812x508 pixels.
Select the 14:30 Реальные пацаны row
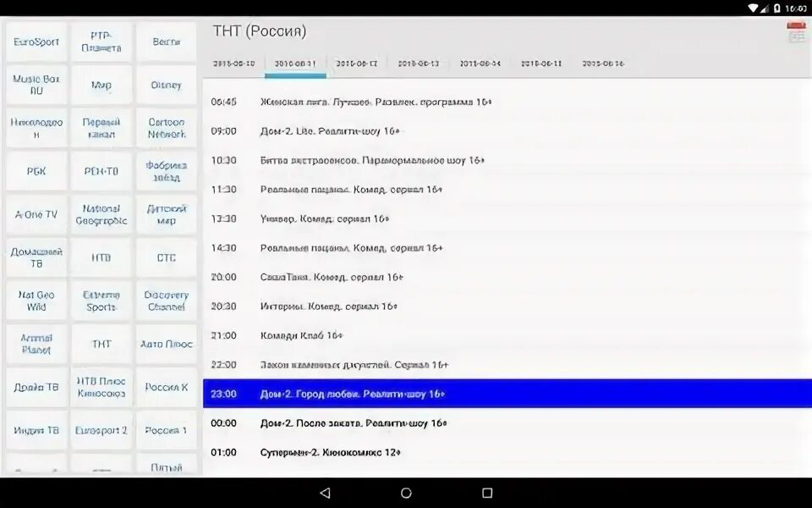pyautogui.click(x=507, y=248)
